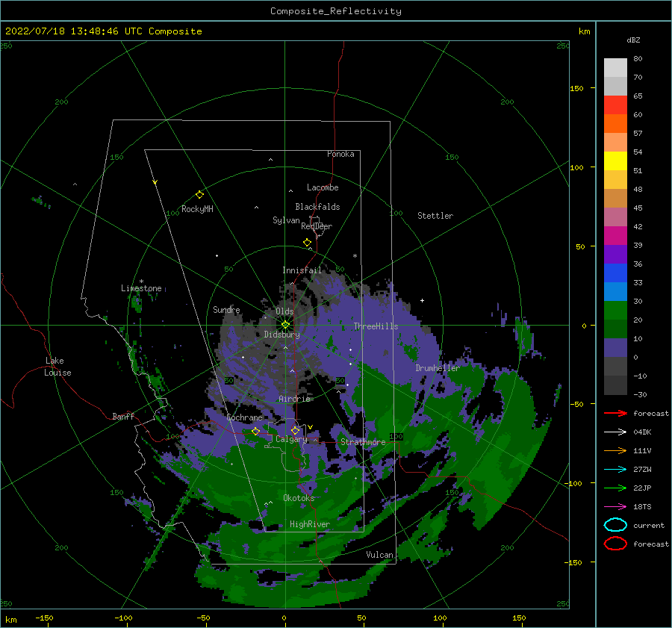Screen dimensions: 672x628
Task: Click the white asterisk marker above Limestone
Action: 141,282
